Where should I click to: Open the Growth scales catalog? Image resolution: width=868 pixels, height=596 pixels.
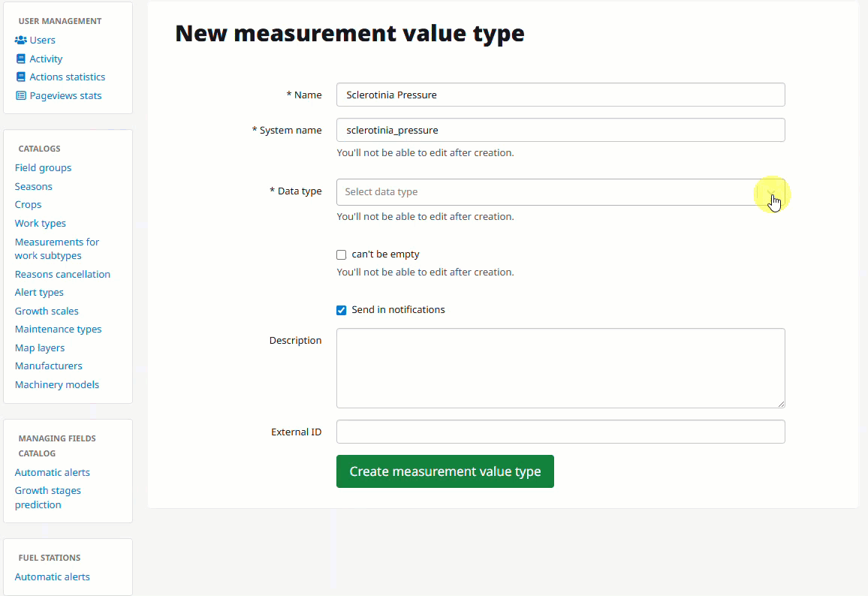click(x=46, y=311)
